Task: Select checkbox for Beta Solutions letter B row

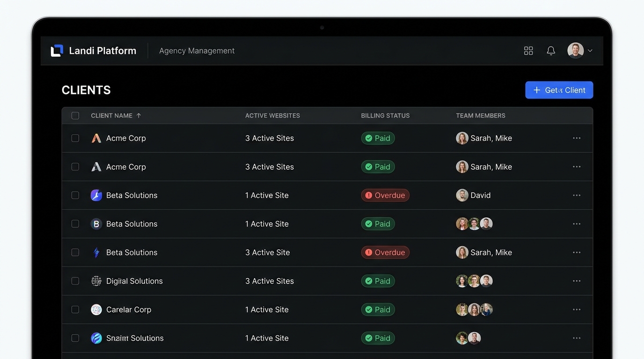Action: coord(75,224)
